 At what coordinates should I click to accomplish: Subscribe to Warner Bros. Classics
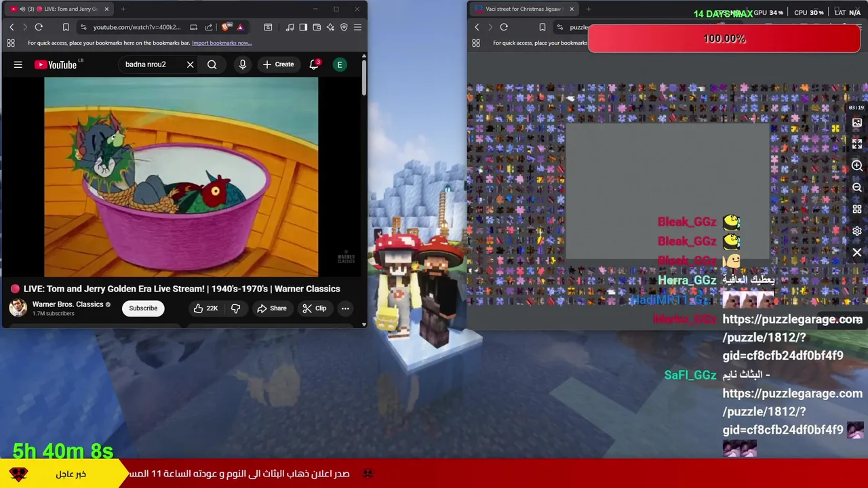[x=143, y=308]
